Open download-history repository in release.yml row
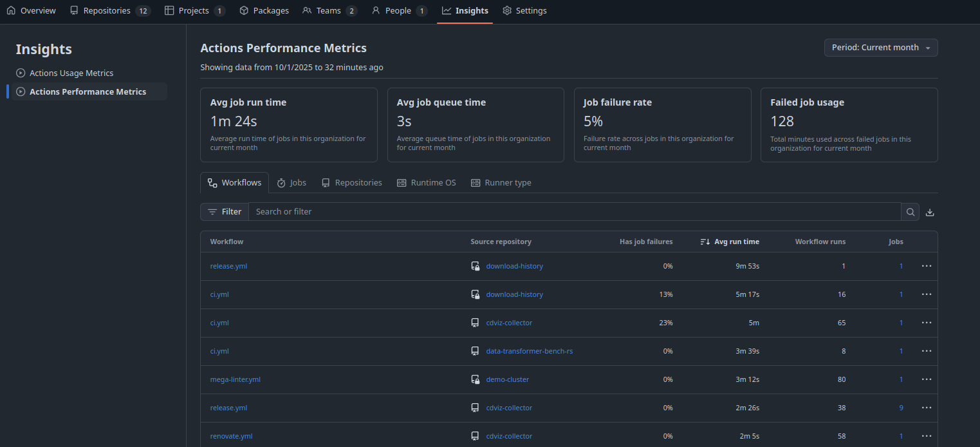This screenshot has height=447, width=980. (x=515, y=266)
